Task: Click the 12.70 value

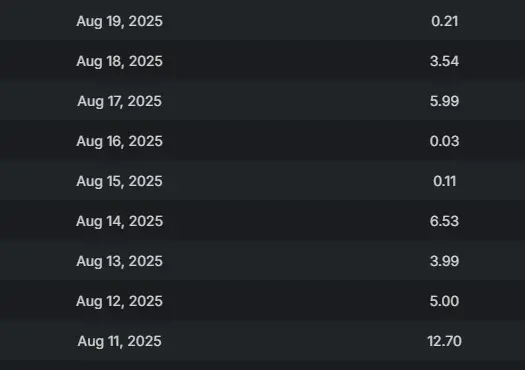Action: point(444,341)
